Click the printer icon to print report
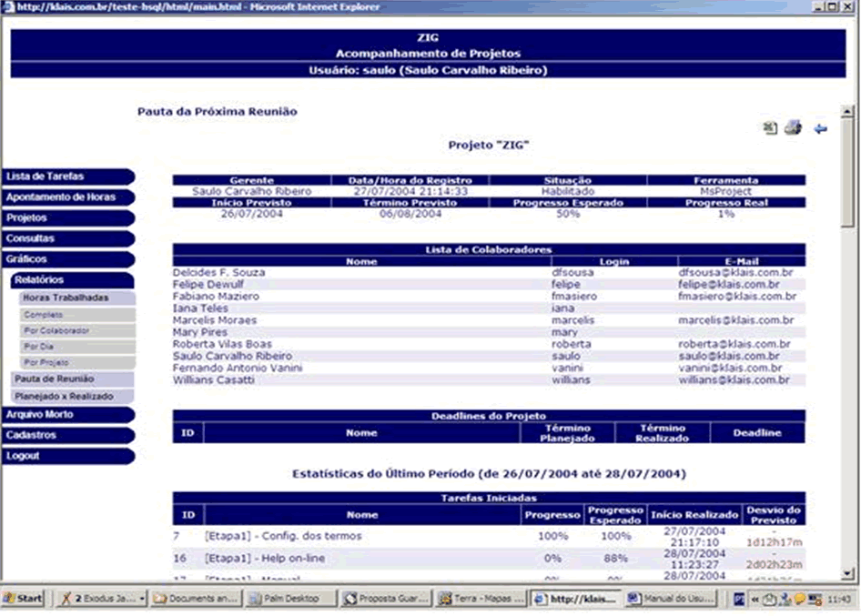 point(793,129)
